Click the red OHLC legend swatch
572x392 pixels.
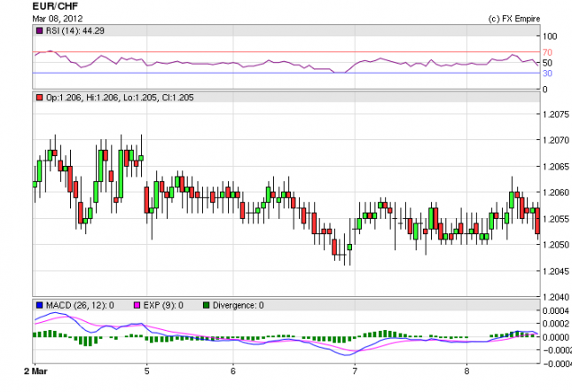39,98
